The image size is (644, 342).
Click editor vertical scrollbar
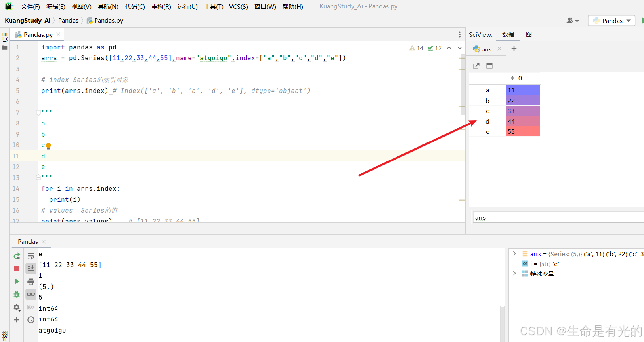[462, 85]
